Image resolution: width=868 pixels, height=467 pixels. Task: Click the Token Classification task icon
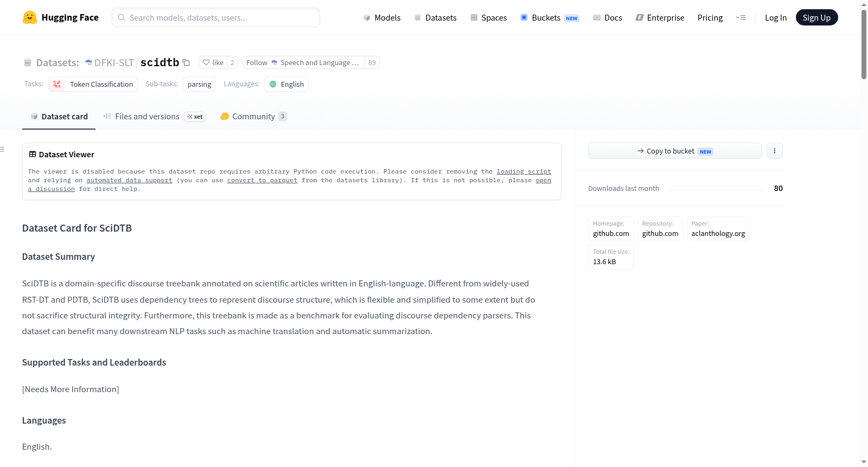click(57, 84)
